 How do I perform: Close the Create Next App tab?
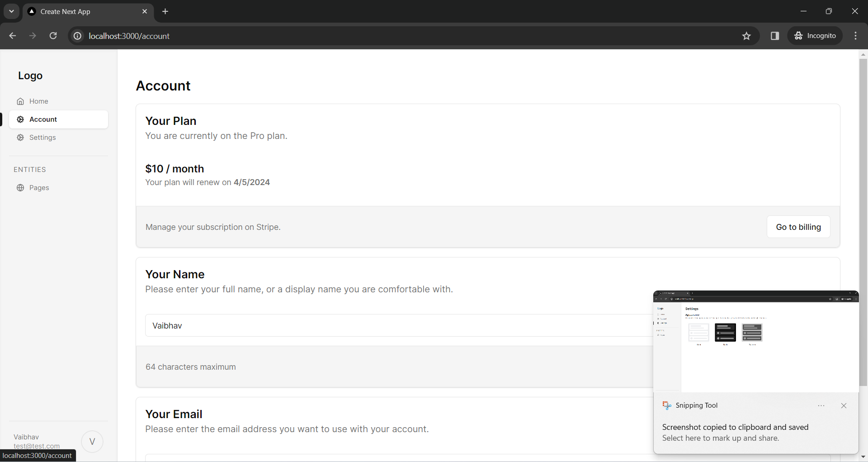145,11
